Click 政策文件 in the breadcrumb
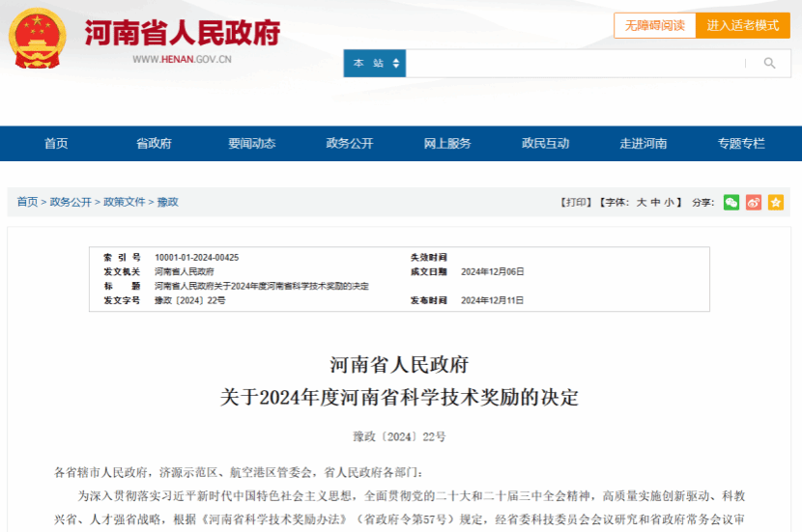 (125, 202)
